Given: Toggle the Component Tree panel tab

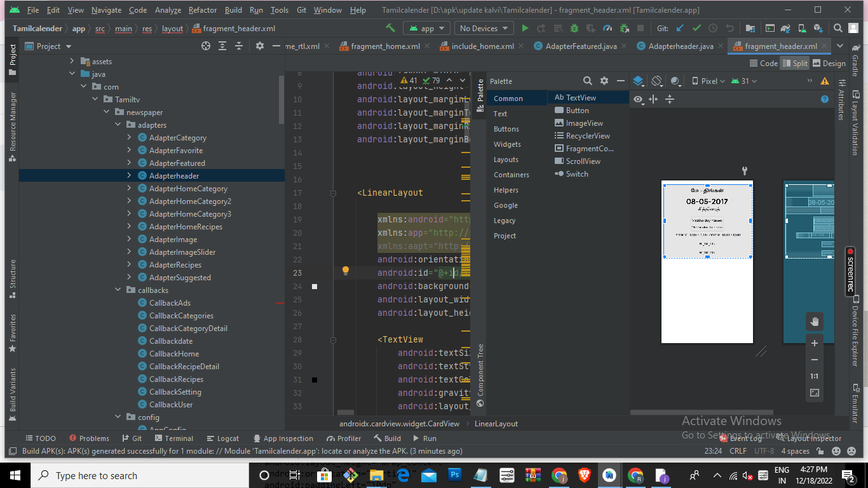Looking at the screenshot, I should coord(480,375).
